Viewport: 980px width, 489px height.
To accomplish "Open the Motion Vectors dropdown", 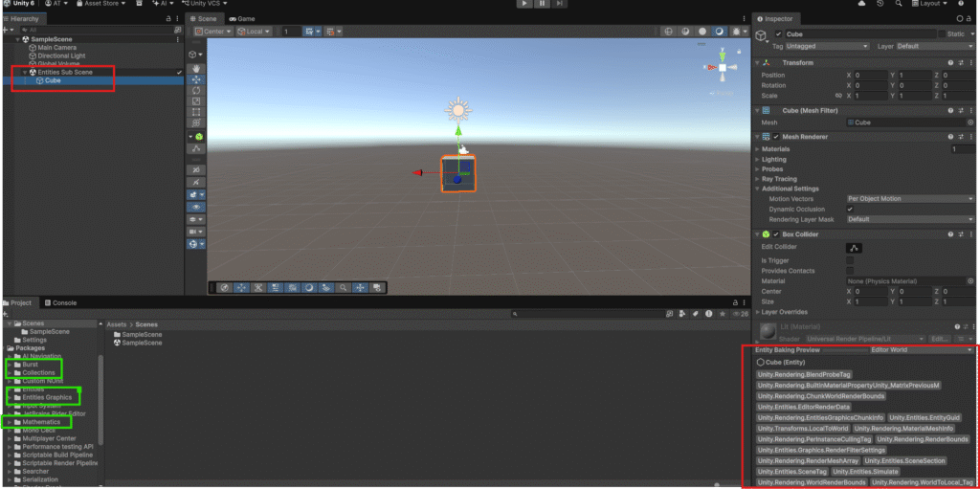I will coord(910,199).
